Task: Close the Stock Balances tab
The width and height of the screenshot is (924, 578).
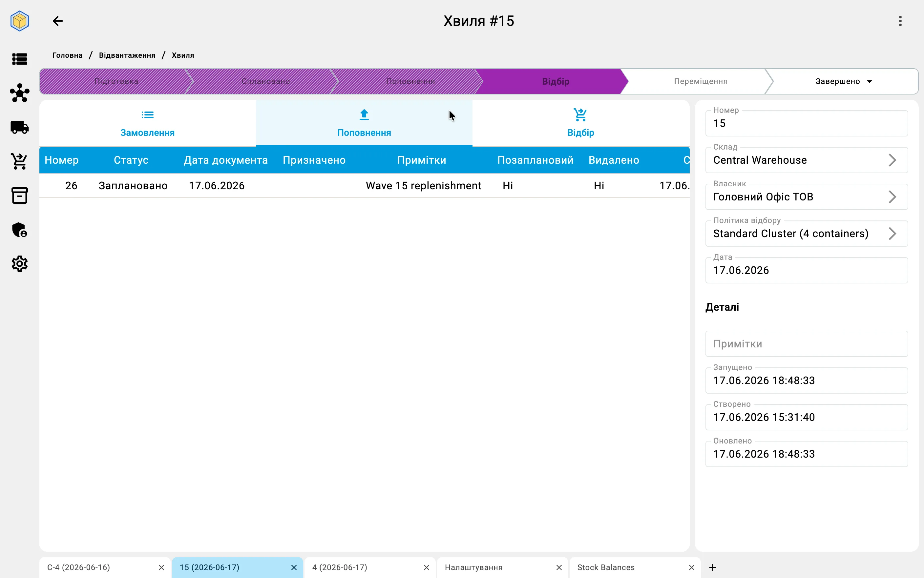Action: click(x=692, y=567)
